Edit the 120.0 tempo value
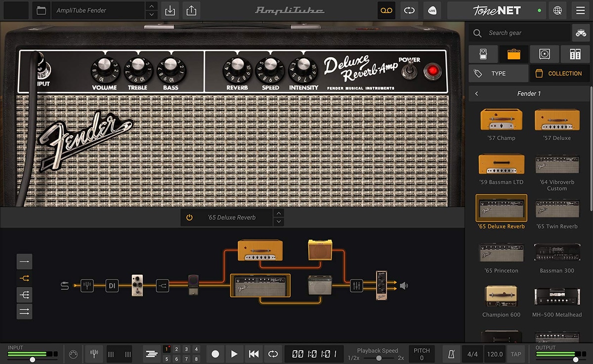The width and height of the screenshot is (593, 364). 495,354
